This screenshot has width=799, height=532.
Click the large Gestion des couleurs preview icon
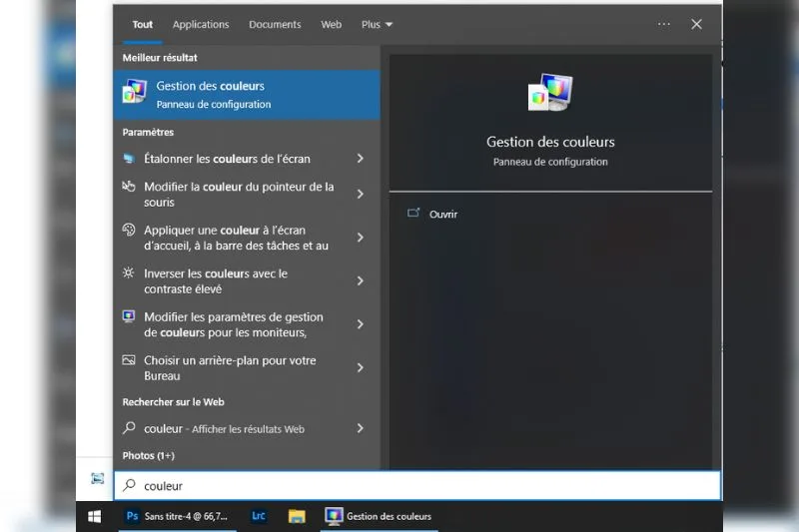click(550, 92)
